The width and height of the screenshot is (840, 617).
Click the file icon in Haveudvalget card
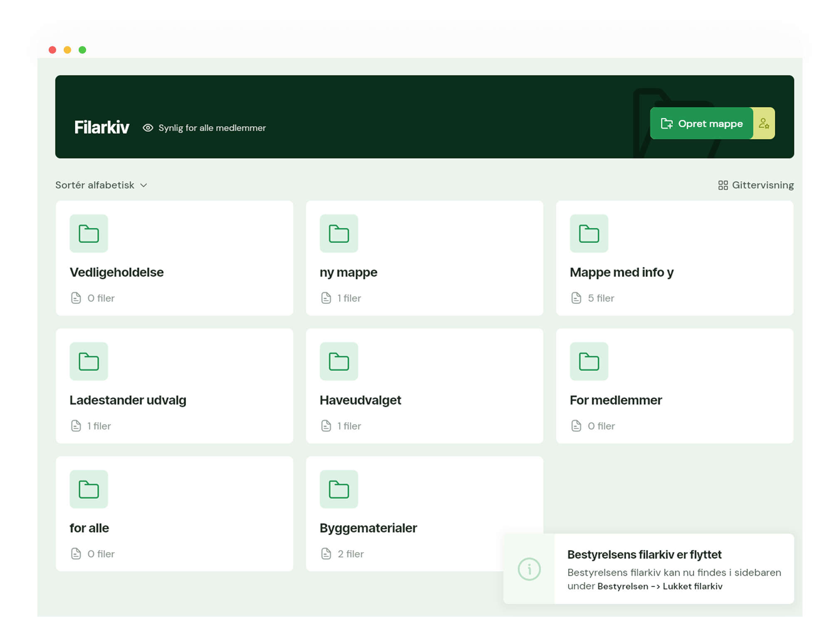326,426
